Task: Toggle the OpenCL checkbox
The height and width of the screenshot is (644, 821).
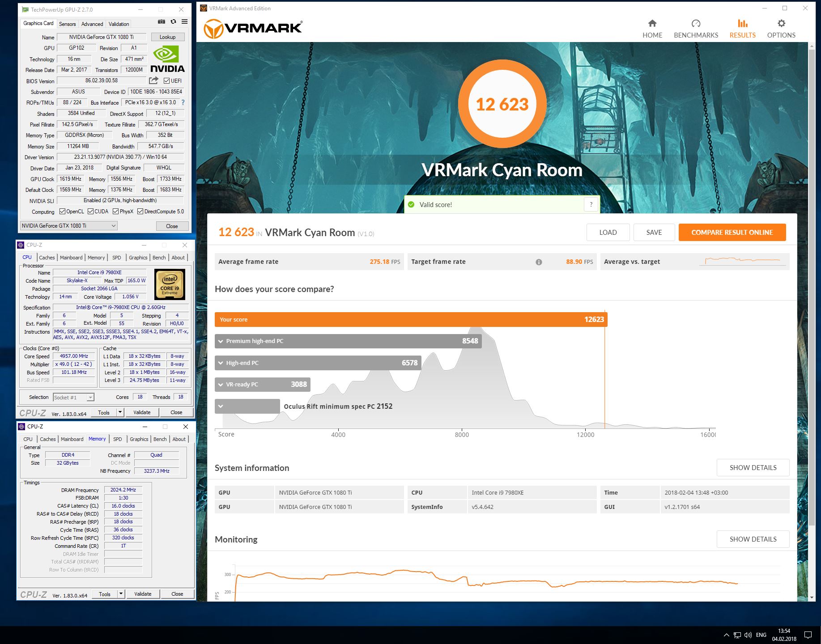Action: pos(62,212)
